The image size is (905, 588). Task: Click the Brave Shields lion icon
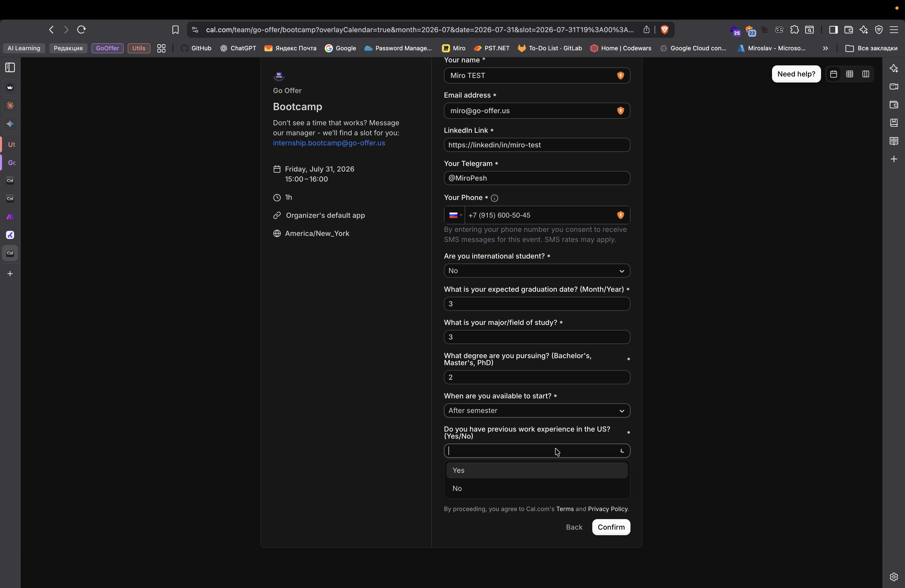(x=664, y=30)
